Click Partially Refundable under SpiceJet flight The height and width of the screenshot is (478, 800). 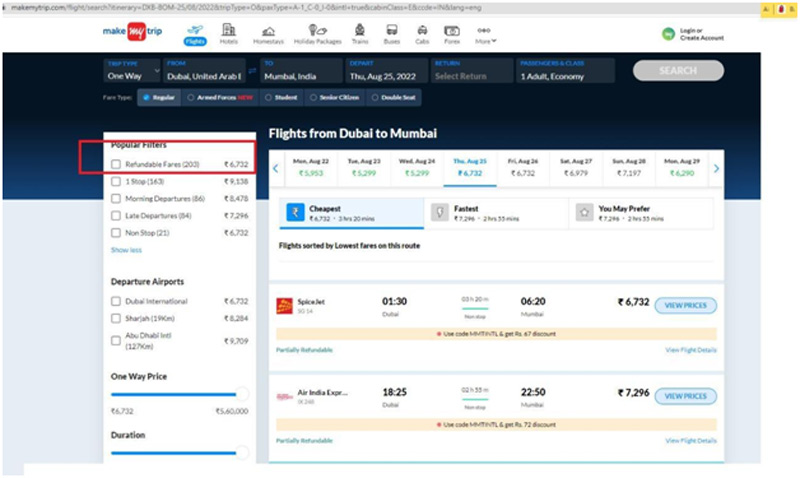click(304, 350)
